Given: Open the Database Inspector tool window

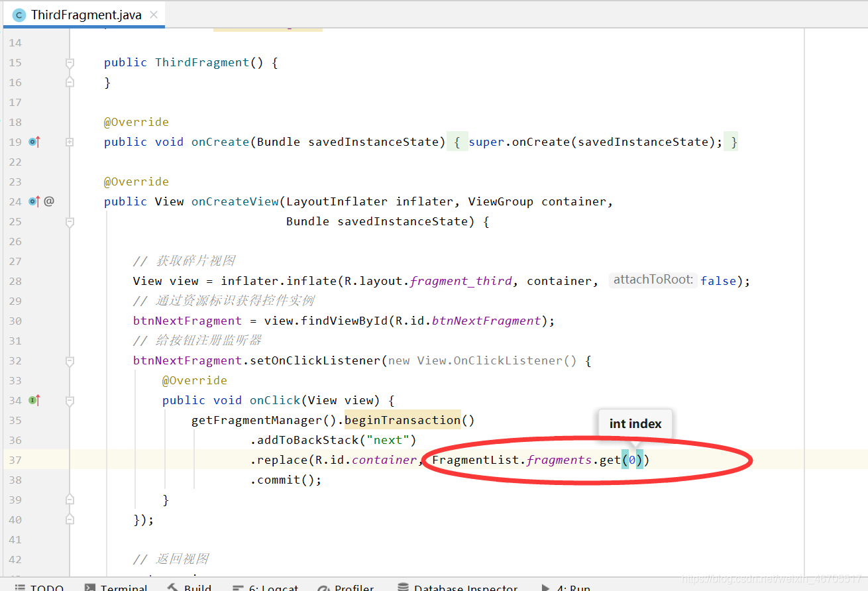Looking at the screenshot, I should (x=457, y=587).
